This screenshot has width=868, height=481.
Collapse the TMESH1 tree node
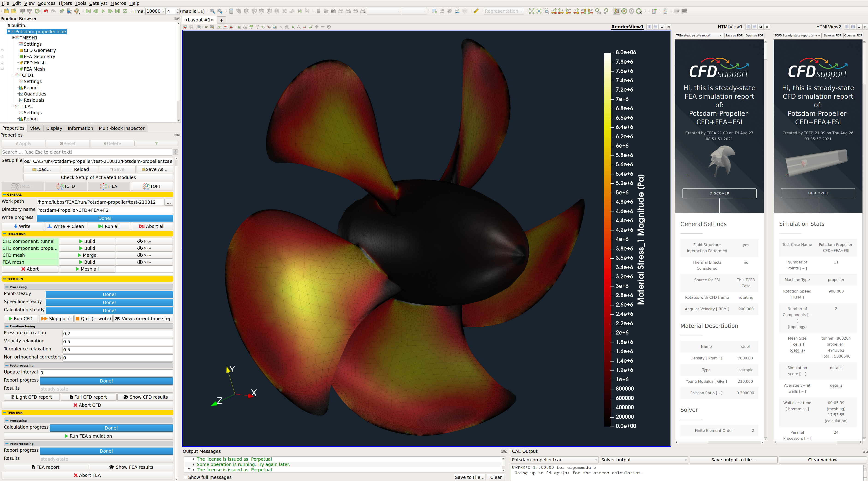13,38
